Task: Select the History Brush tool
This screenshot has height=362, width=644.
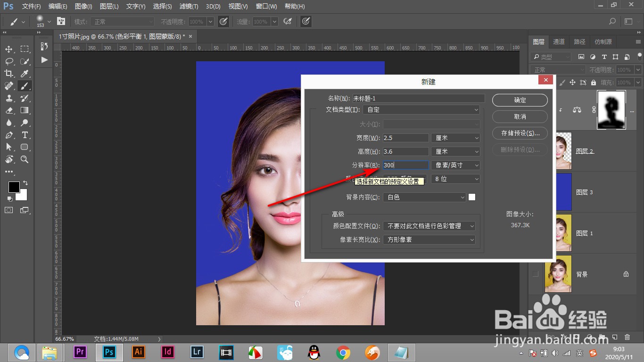Action: coord(25,98)
